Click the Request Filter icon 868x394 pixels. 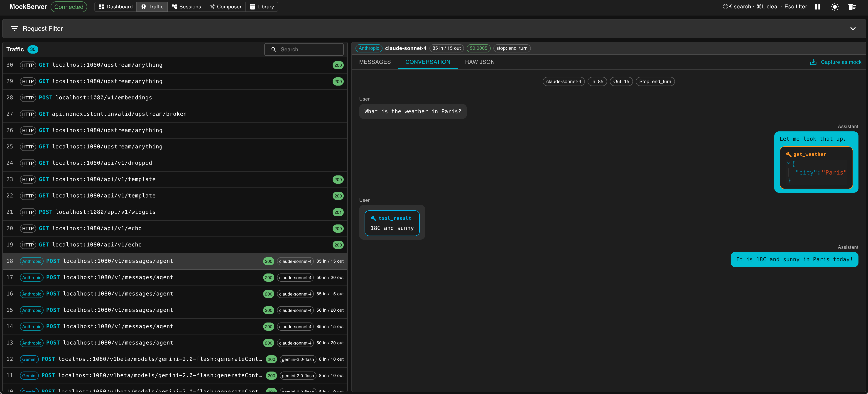pos(14,29)
